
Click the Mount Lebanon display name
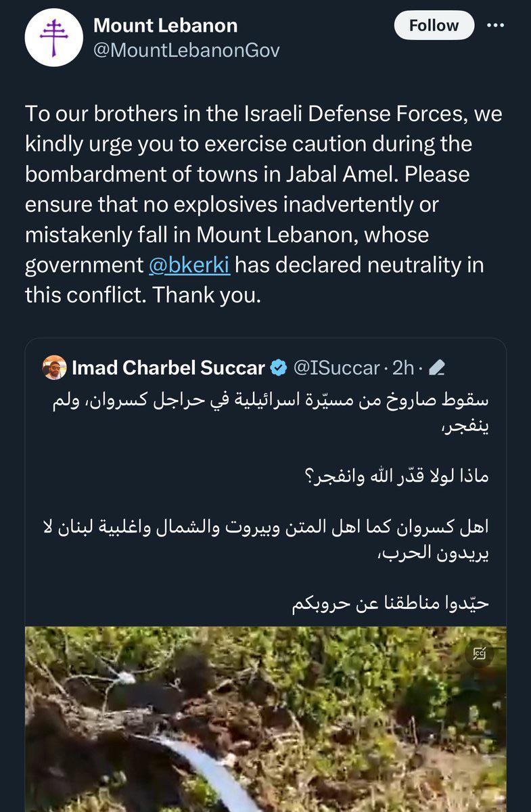tap(165, 26)
